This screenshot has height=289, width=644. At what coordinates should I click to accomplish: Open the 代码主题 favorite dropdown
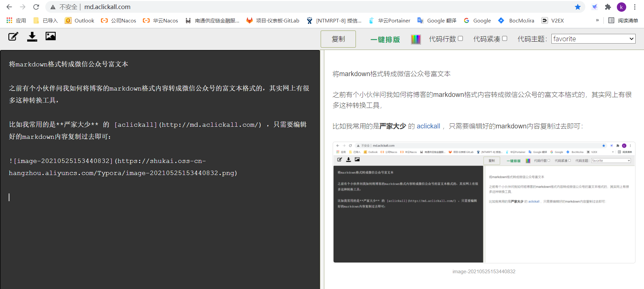tap(593, 39)
